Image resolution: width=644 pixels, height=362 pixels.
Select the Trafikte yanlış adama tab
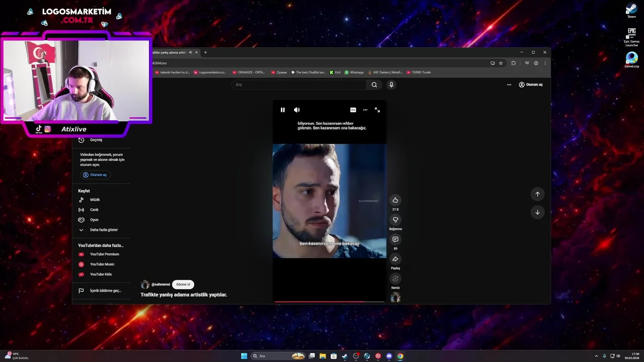pyautogui.click(x=169, y=52)
